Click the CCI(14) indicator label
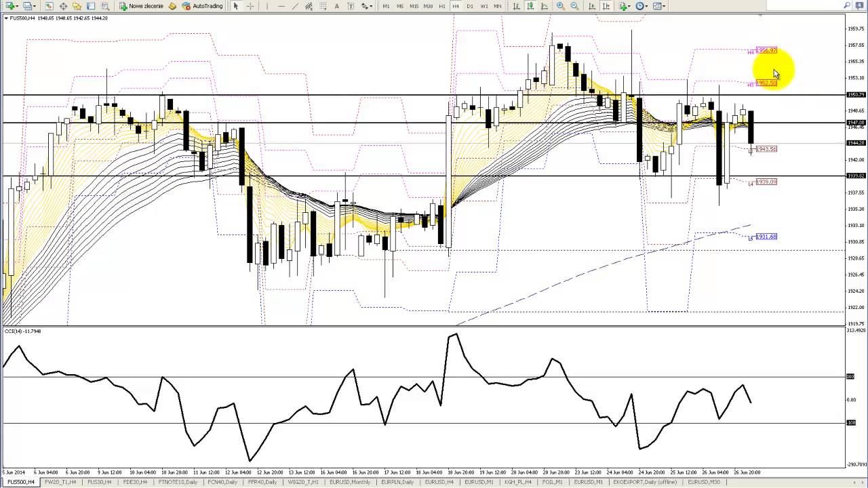This screenshot has width=868, height=488. click(23, 331)
